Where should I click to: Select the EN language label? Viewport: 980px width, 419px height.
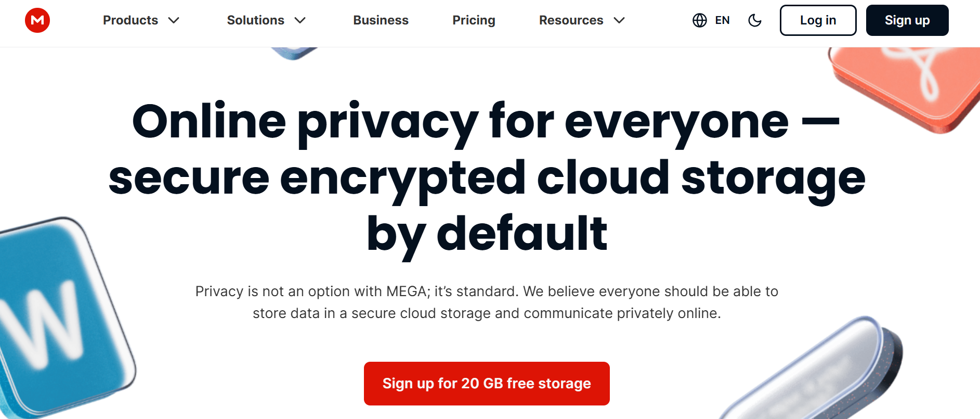[x=722, y=20]
